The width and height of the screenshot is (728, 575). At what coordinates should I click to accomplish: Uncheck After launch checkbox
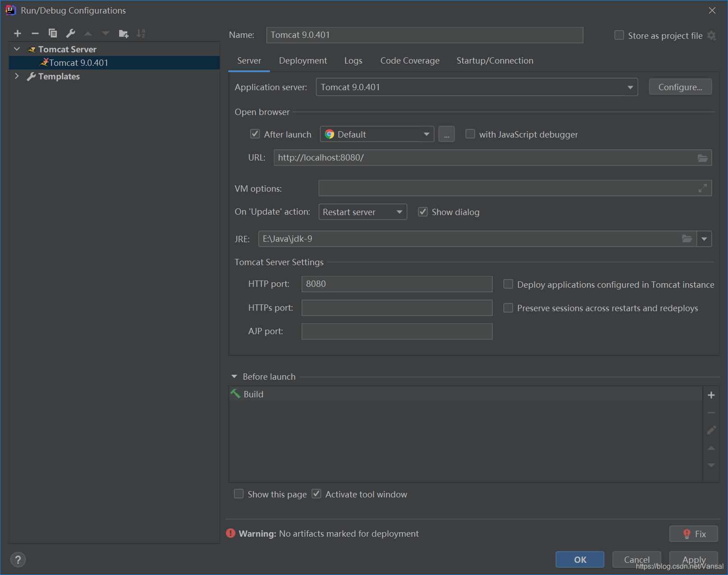pyautogui.click(x=255, y=134)
